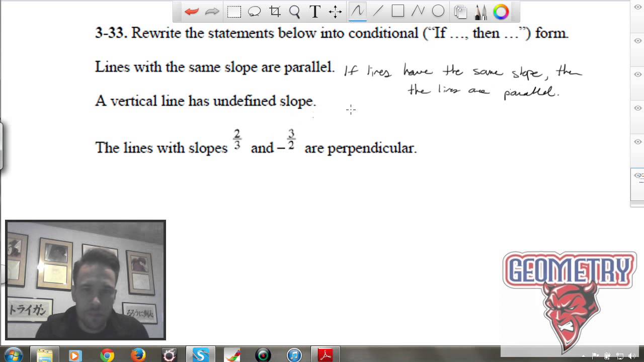Screen dimensions: 644x362
Task: Choose the move/pan arrows tool
Action: tap(336, 12)
